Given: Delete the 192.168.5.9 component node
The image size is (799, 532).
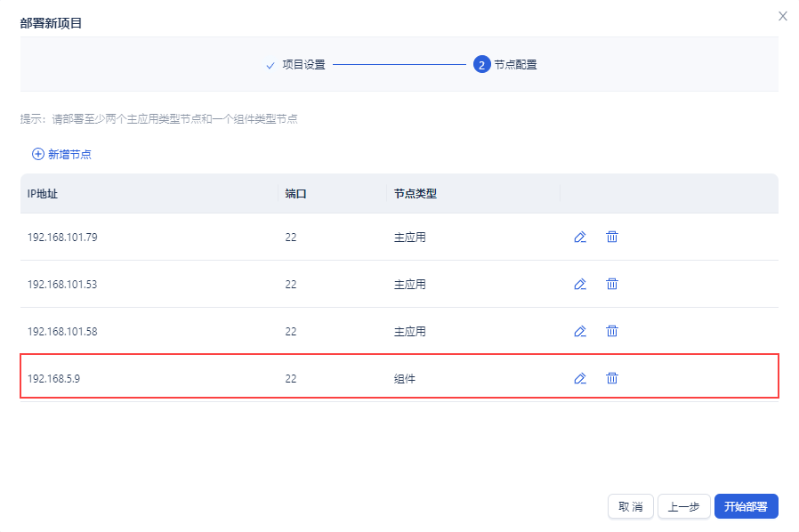Looking at the screenshot, I should click(x=612, y=378).
